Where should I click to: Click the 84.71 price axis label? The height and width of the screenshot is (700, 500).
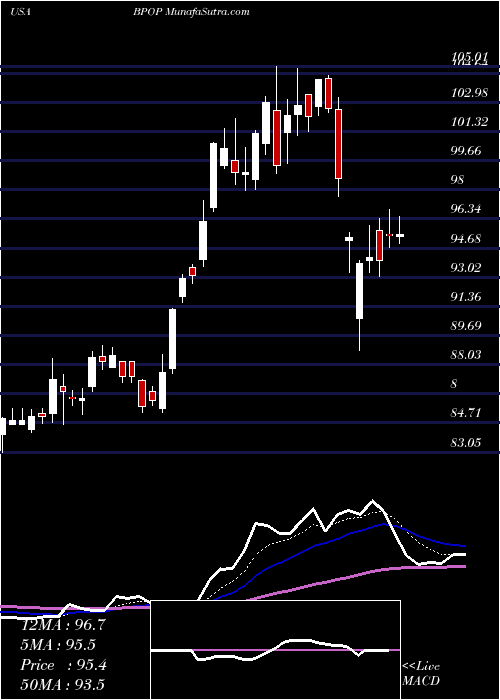click(467, 412)
